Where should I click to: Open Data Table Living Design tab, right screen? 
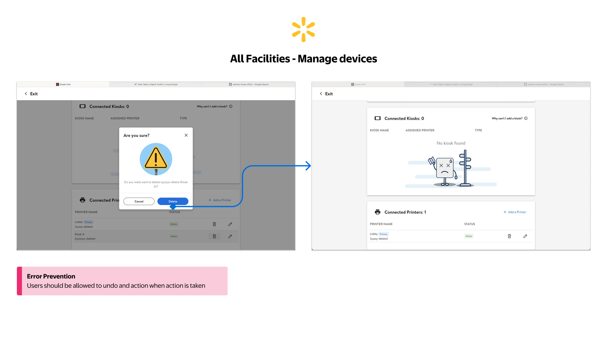[451, 84]
